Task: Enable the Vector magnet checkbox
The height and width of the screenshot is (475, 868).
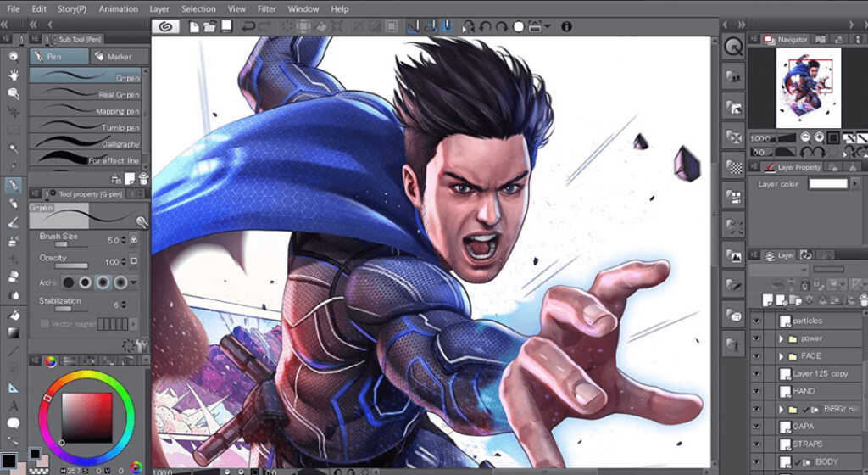Action: pos(45,324)
